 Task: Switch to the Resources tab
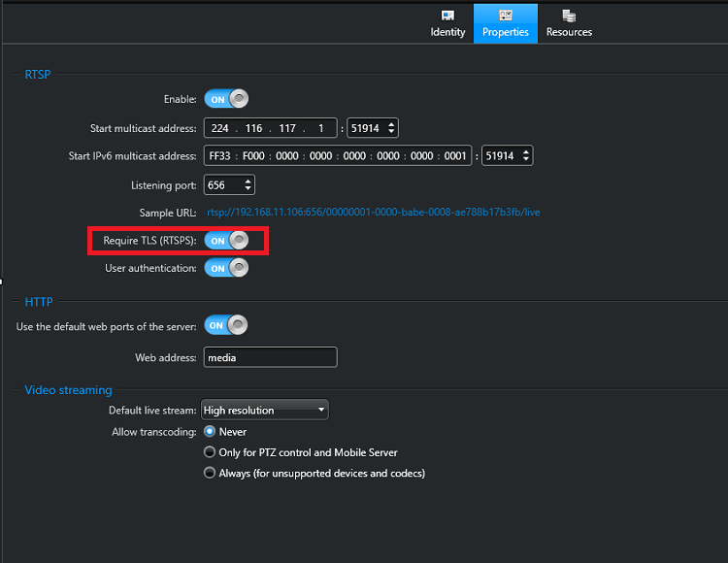point(569,23)
